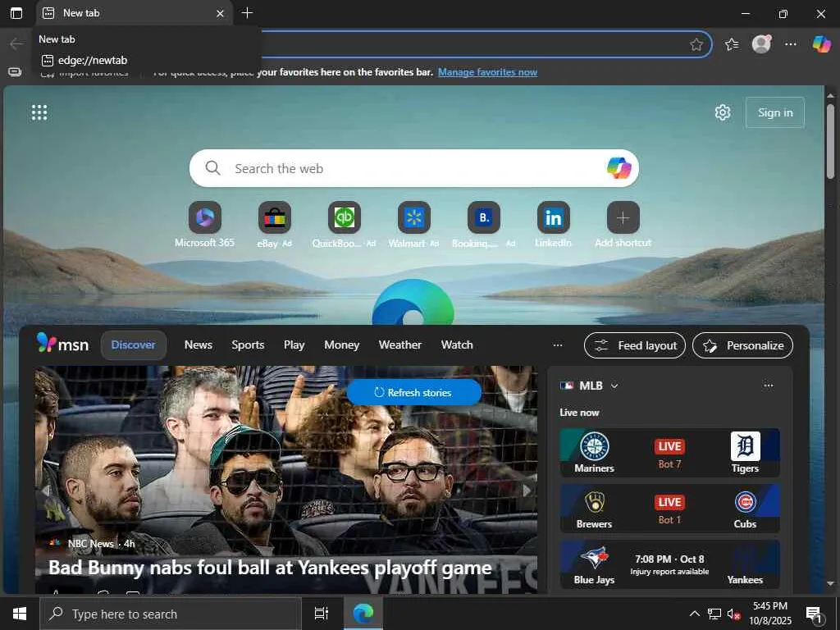
Task: Click the back navigation arrow
Action: point(16,44)
